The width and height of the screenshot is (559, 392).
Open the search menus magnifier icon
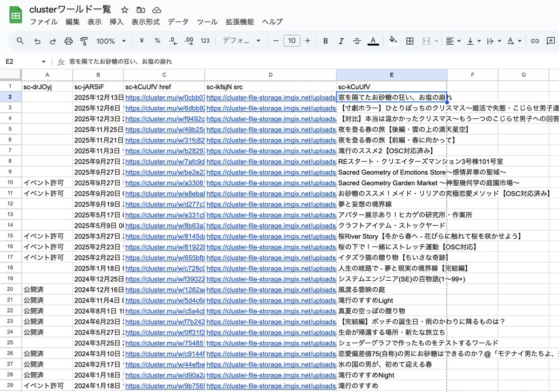(20, 41)
